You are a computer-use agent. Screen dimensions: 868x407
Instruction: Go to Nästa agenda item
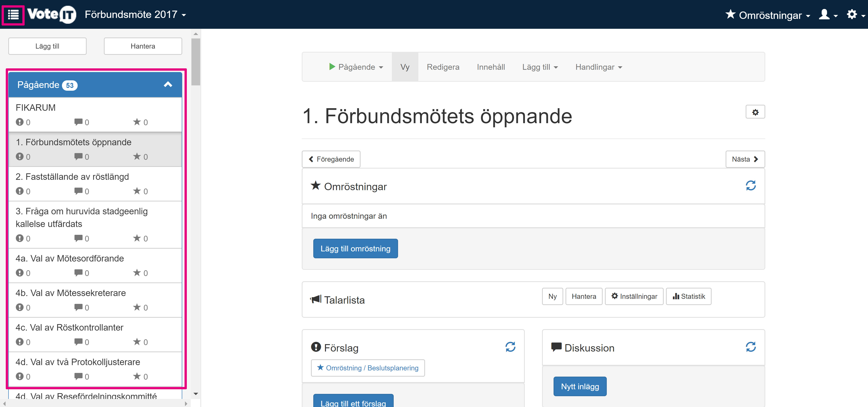(x=745, y=159)
